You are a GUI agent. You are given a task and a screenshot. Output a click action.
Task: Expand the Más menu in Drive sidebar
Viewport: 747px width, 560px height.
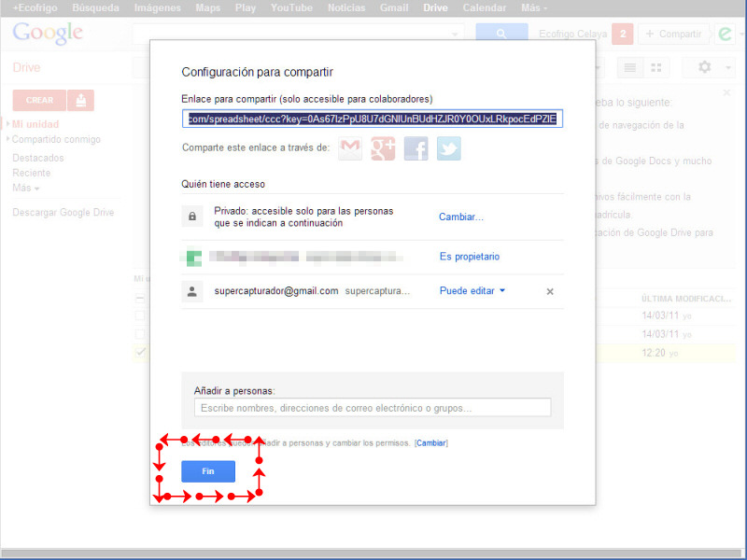tap(26, 188)
